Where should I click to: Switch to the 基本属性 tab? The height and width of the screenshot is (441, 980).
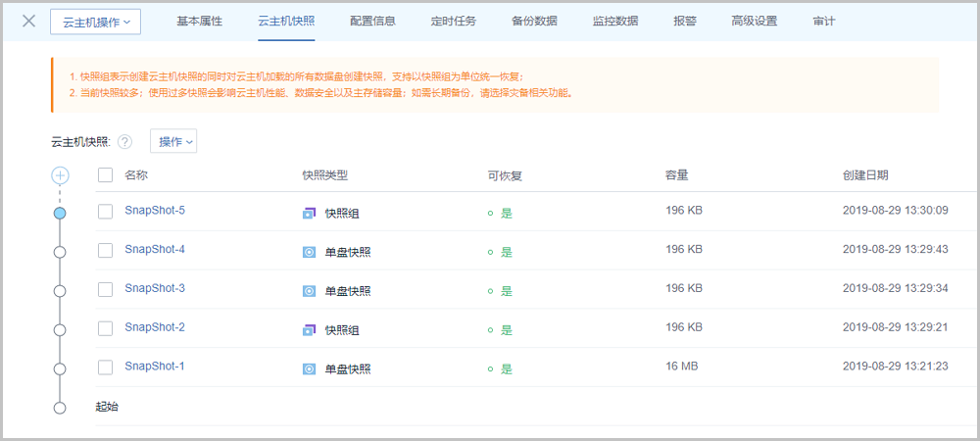(x=200, y=21)
